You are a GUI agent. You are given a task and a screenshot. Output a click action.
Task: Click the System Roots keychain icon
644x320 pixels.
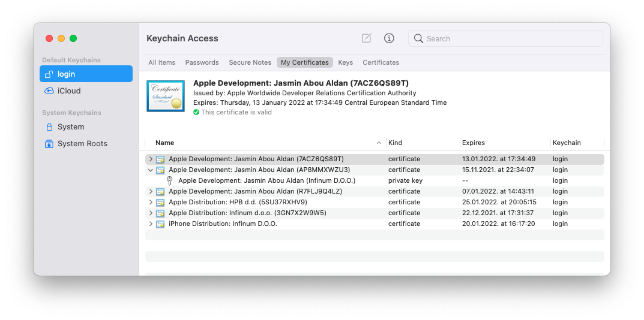coord(49,144)
